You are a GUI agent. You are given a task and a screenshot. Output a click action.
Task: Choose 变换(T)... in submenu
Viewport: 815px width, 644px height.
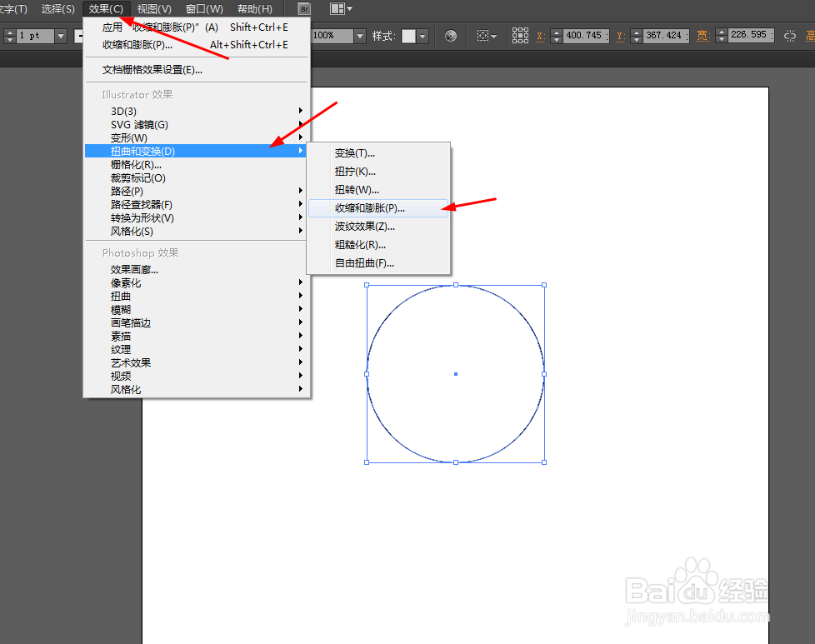coord(378,153)
